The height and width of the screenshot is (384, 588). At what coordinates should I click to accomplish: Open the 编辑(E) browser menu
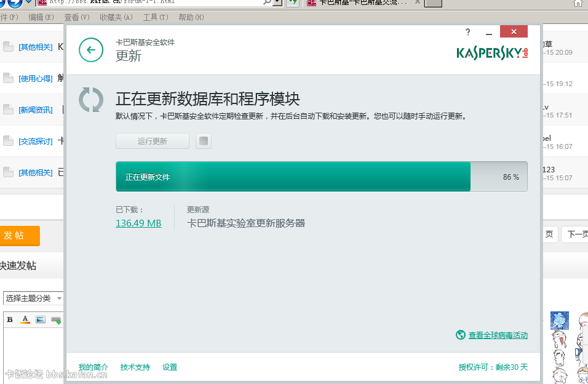point(41,17)
